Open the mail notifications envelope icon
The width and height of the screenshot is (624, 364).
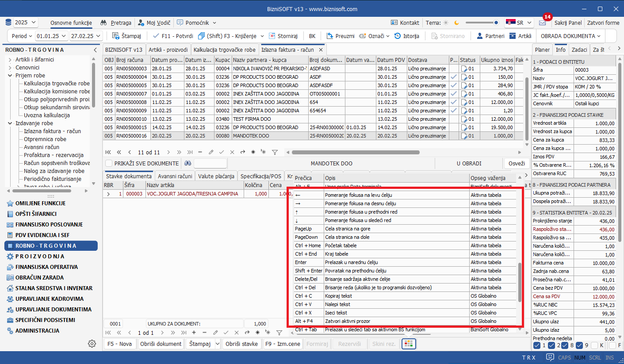point(542,23)
